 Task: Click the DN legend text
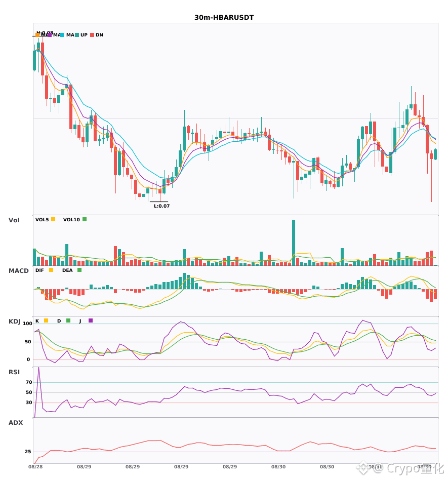tap(99, 35)
